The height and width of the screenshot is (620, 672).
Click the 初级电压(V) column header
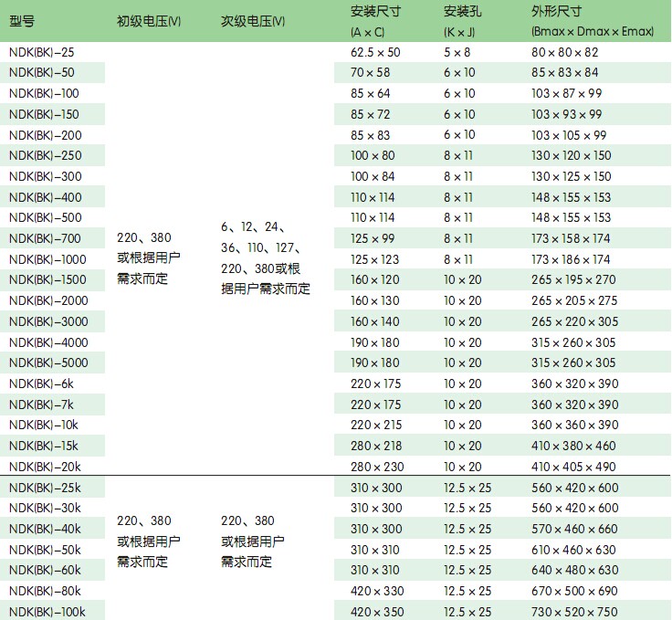(149, 20)
